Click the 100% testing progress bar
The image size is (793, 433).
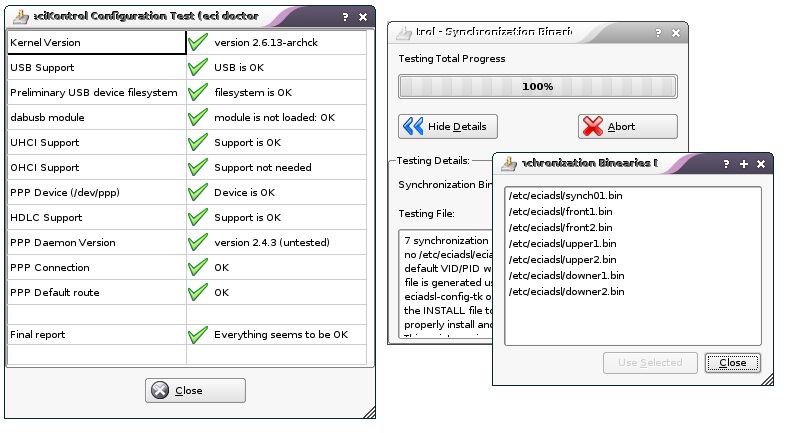(538, 86)
